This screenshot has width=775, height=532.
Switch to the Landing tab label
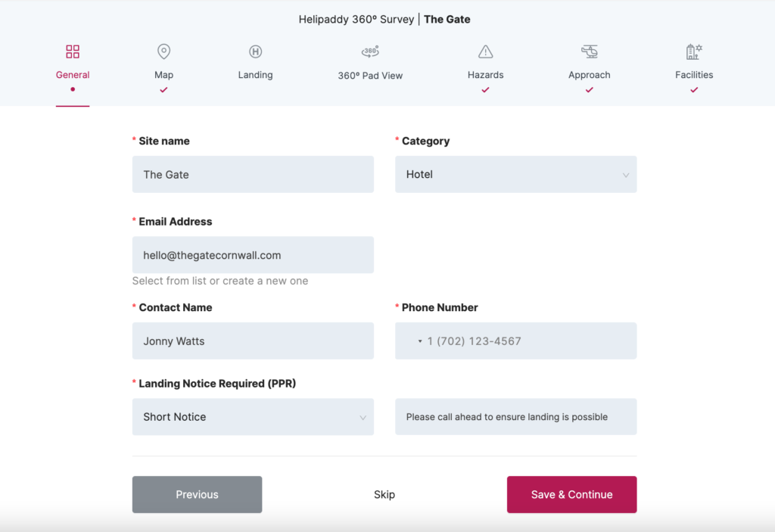point(255,75)
